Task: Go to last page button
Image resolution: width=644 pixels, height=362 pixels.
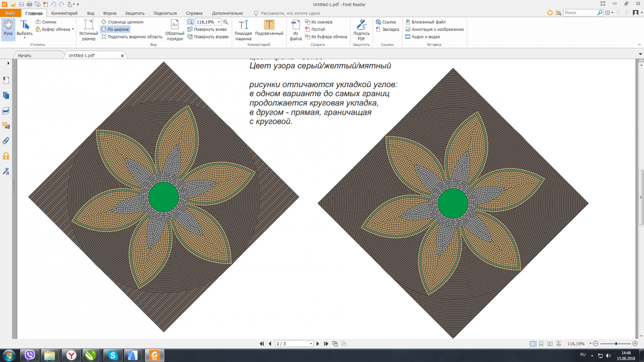Action: [326, 344]
